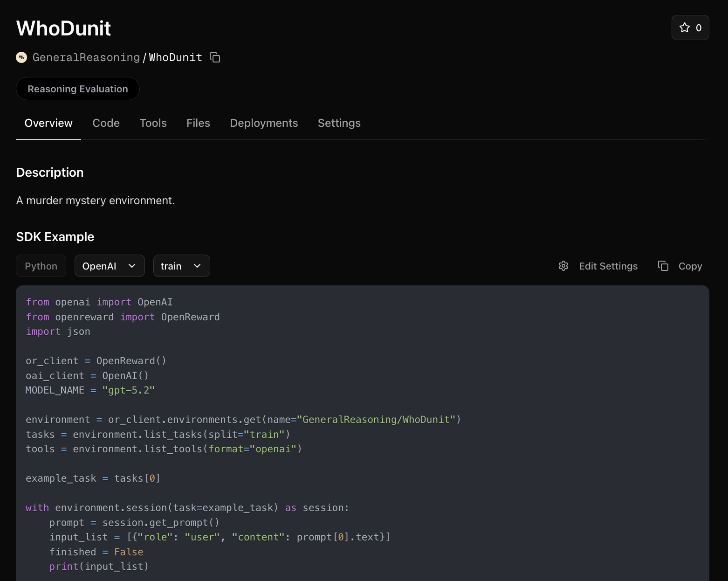Click the line 'from openreward import OpenReward'
Screen dimensions: 728x581
[123, 317]
